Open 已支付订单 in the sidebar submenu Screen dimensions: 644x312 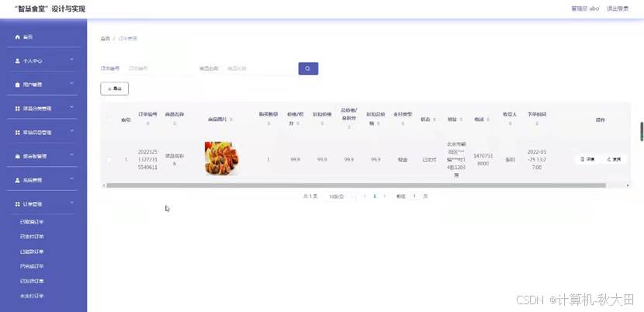[32, 237]
